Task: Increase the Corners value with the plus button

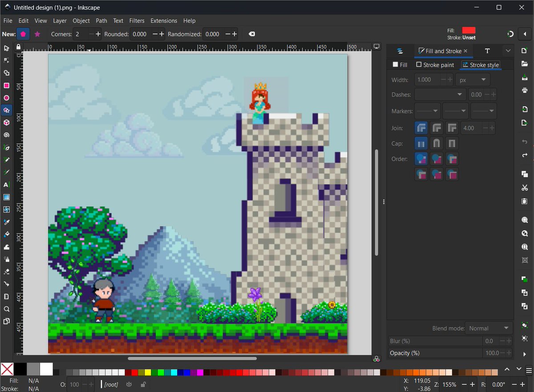Action: (x=97, y=34)
